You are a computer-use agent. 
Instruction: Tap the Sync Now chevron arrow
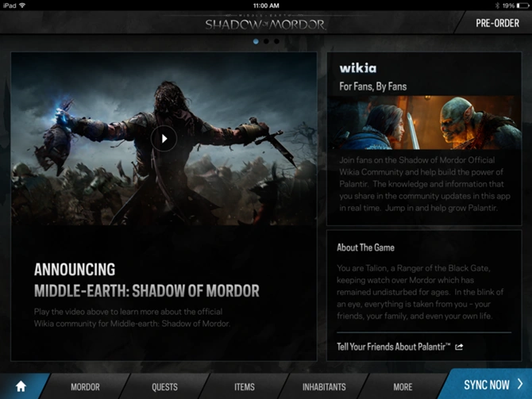[520, 384]
